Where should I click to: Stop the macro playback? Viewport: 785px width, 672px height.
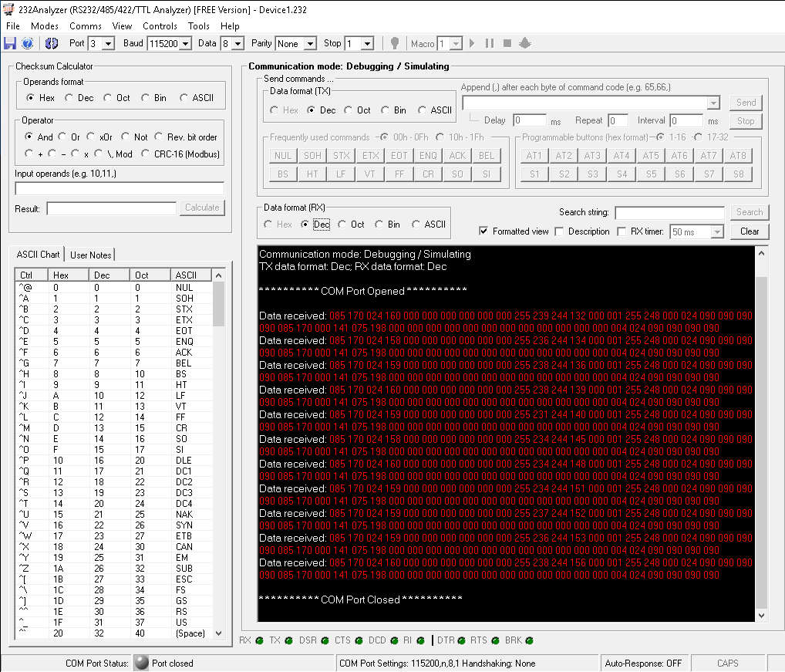[x=507, y=43]
